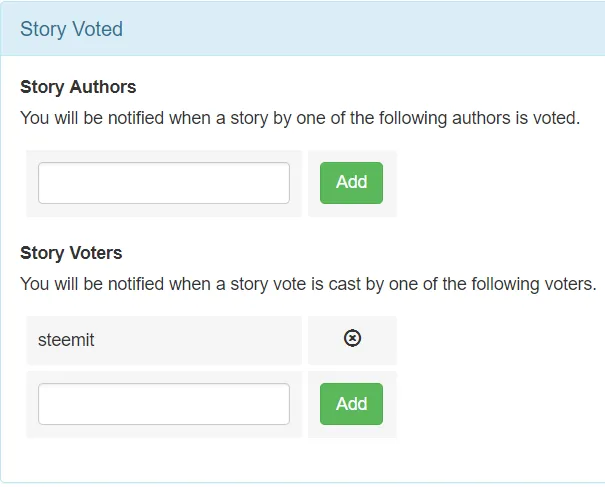
Task: Add a new voter using the green button
Action: pos(351,404)
